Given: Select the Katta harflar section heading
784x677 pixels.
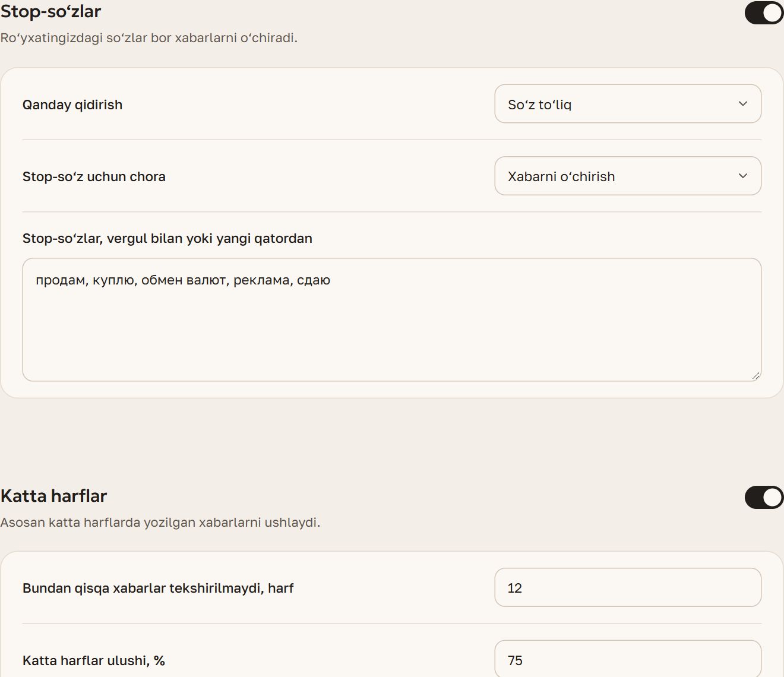Looking at the screenshot, I should [53, 496].
